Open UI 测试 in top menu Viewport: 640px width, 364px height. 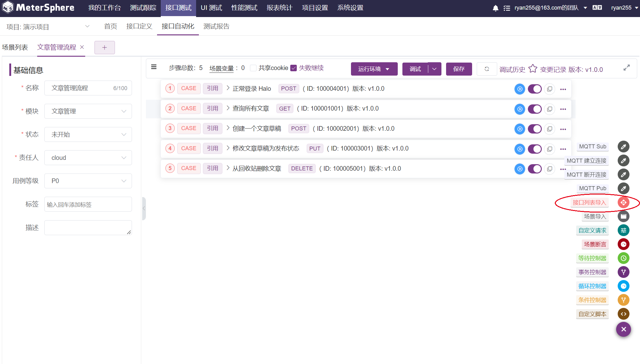tap(211, 8)
